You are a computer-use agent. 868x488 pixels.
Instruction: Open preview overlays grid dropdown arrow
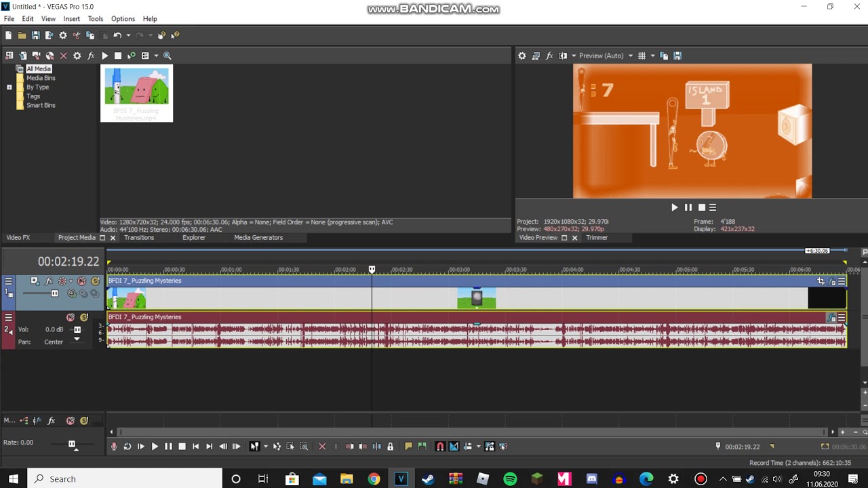pos(652,56)
